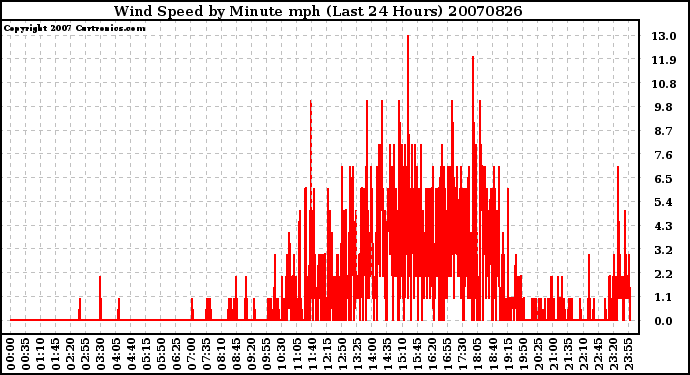Click the 4.3 y-axis label
The width and height of the screenshot is (690, 375).
(664, 226)
